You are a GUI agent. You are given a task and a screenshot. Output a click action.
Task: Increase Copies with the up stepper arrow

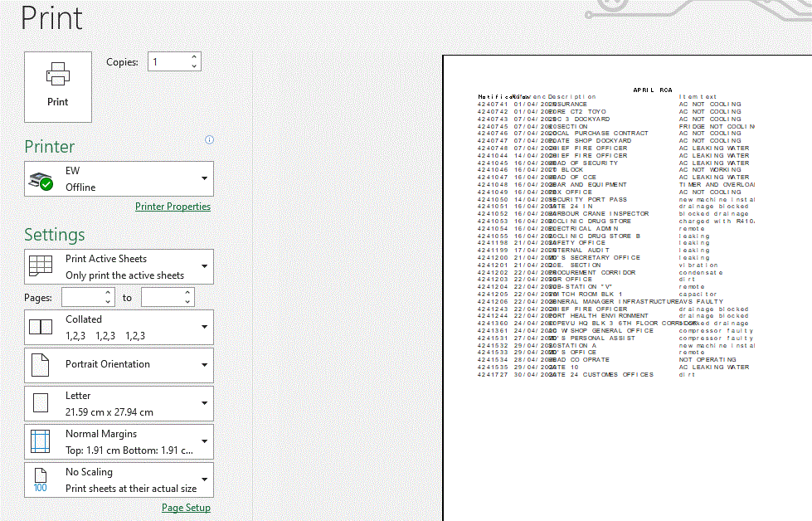pyautogui.click(x=193, y=56)
